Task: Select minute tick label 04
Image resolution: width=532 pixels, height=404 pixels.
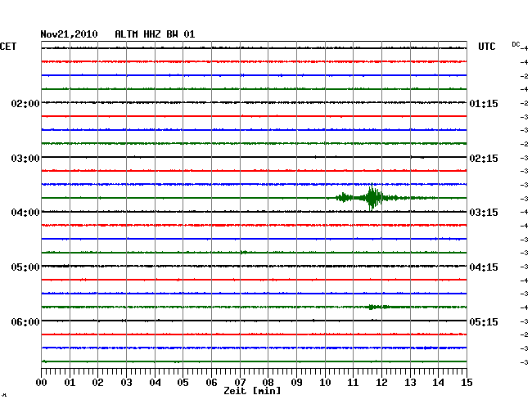Action: click(155, 383)
